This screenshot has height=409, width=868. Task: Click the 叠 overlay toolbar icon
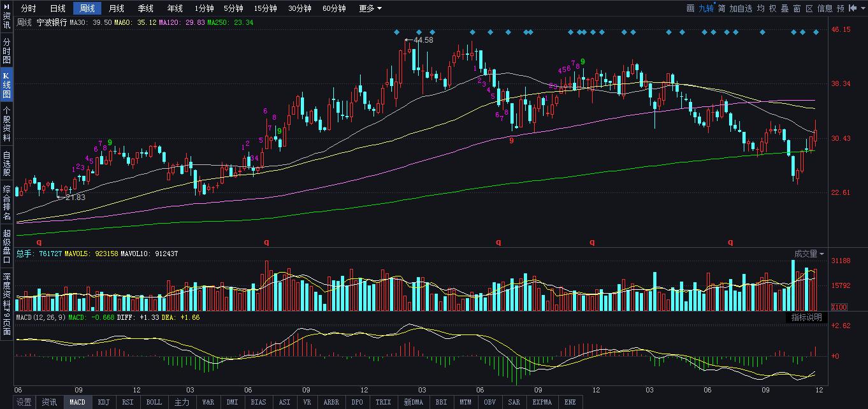[785, 8]
